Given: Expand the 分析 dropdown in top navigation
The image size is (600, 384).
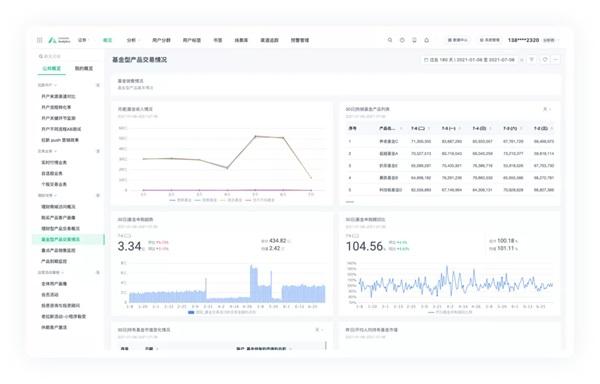Looking at the screenshot, I should (x=133, y=40).
